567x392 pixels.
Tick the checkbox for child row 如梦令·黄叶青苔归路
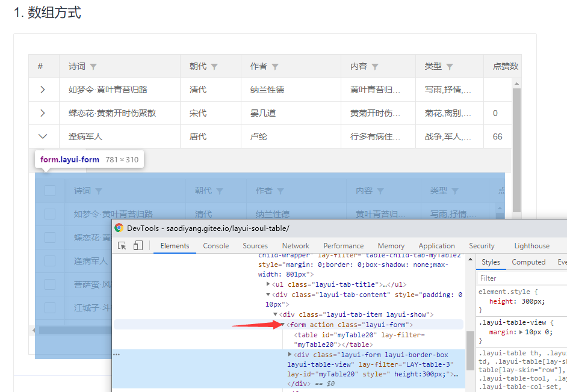(50, 214)
